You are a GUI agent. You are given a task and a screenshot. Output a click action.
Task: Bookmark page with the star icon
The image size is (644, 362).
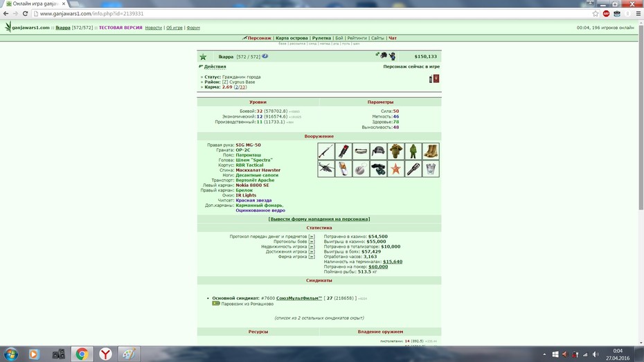click(x=596, y=14)
